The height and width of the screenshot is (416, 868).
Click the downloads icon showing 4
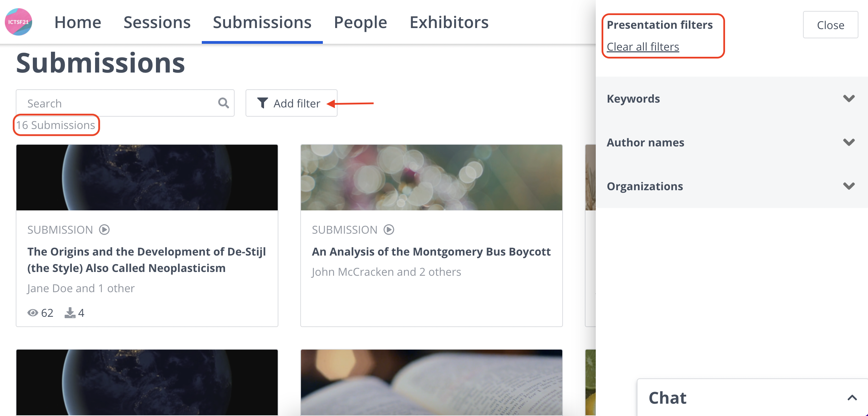coord(70,313)
